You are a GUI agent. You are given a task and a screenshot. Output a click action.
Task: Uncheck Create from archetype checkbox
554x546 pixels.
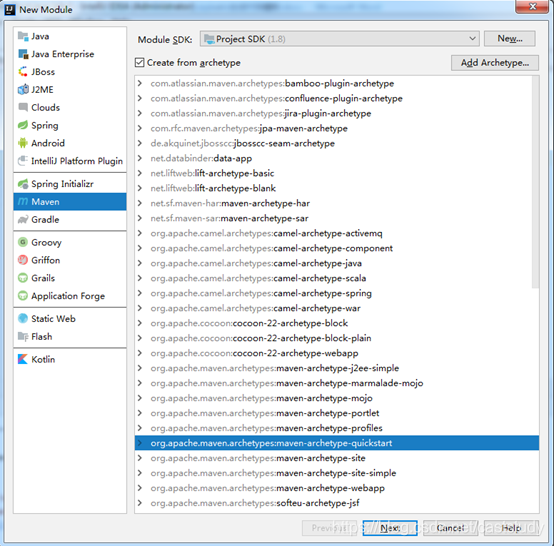(140, 63)
